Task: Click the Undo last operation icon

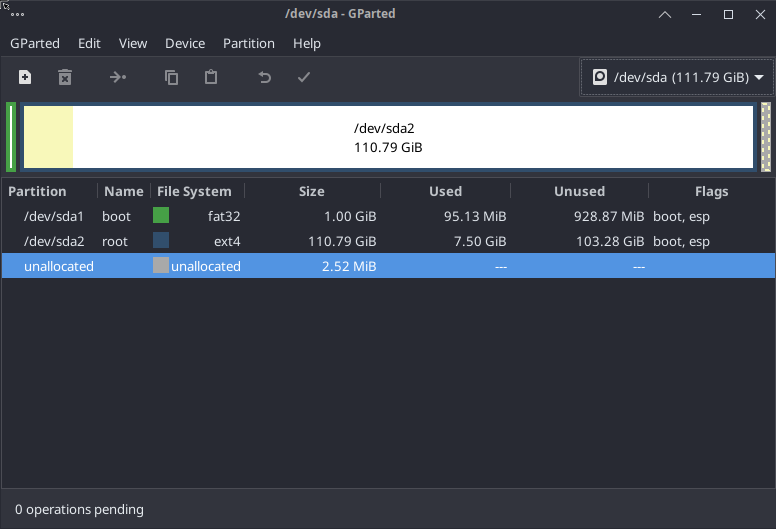Action: pos(264,77)
